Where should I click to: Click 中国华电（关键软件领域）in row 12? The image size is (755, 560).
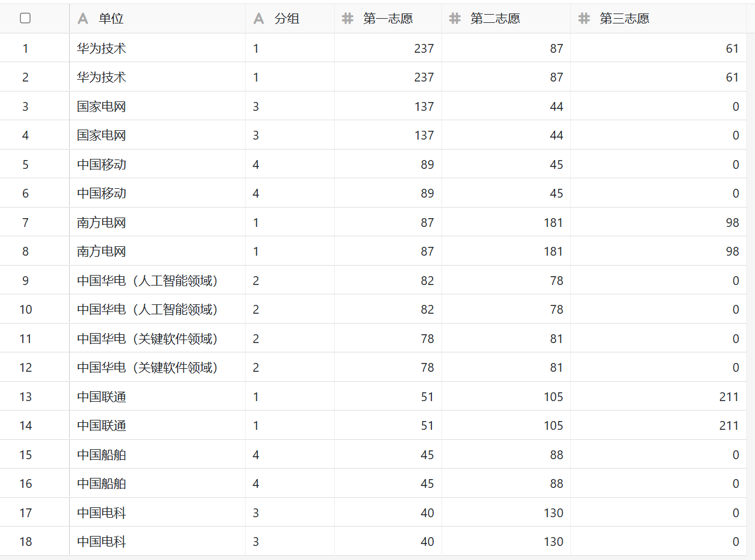[x=147, y=368]
